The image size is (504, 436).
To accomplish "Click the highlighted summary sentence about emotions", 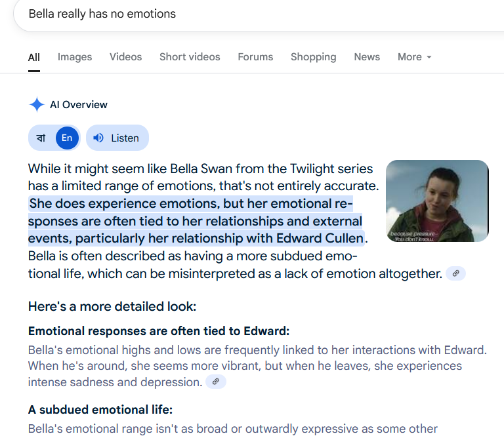I will (196, 221).
